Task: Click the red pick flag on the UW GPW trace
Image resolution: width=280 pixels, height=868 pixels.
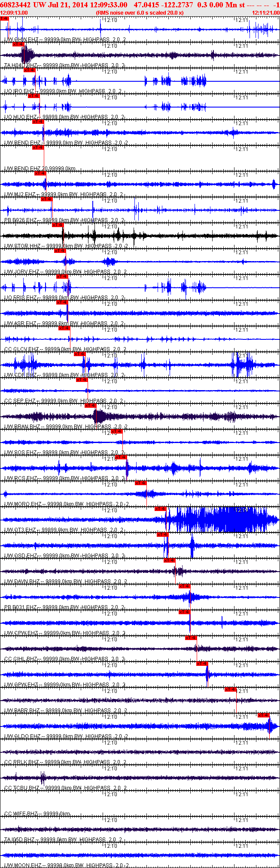Action: pos(202,664)
